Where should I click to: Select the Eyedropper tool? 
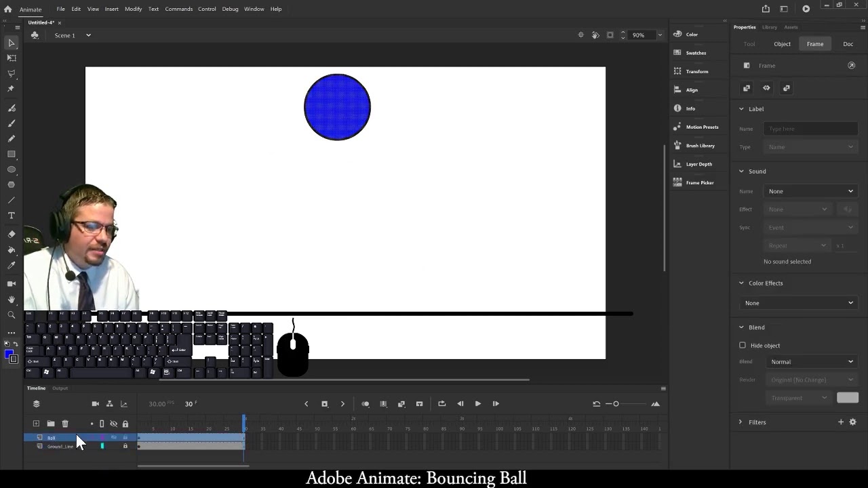click(12, 265)
